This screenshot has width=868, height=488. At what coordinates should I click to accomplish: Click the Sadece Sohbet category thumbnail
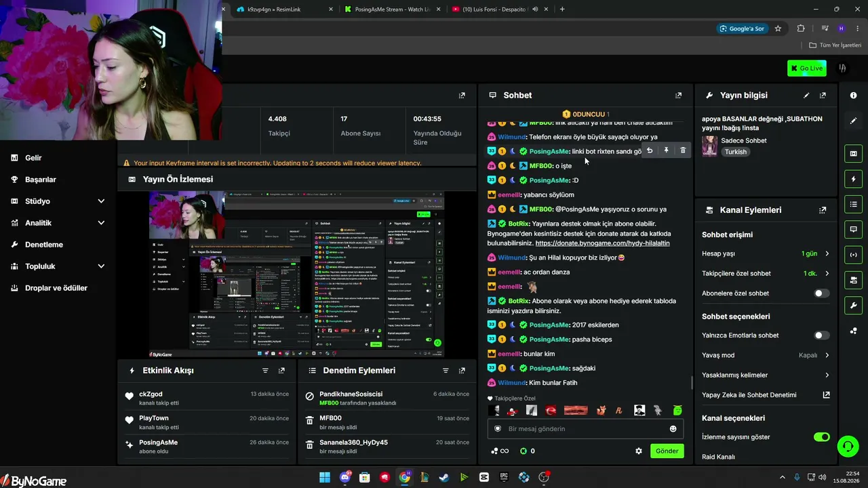point(710,146)
